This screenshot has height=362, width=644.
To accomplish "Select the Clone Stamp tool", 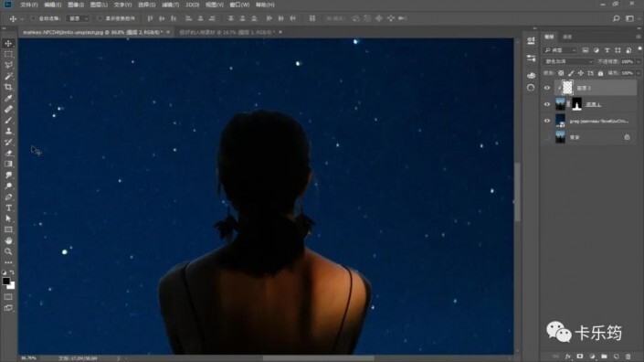I will click(x=8, y=131).
